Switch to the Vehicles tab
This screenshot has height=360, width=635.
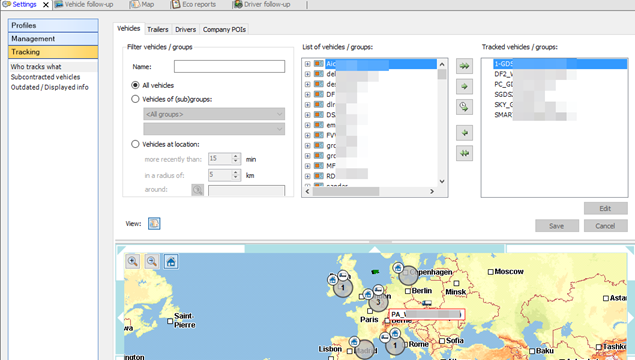click(x=128, y=28)
